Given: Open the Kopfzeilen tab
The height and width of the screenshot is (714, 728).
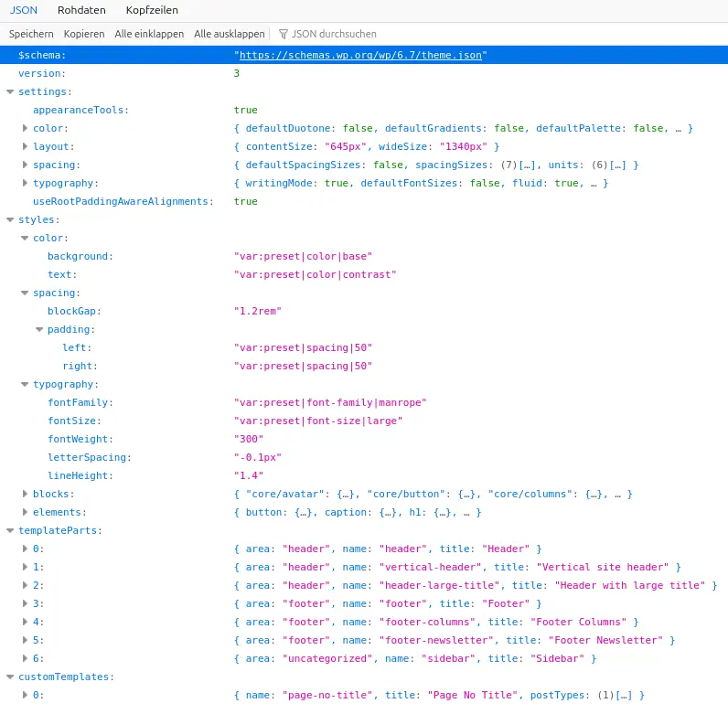Looking at the screenshot, I should point(152,10).
